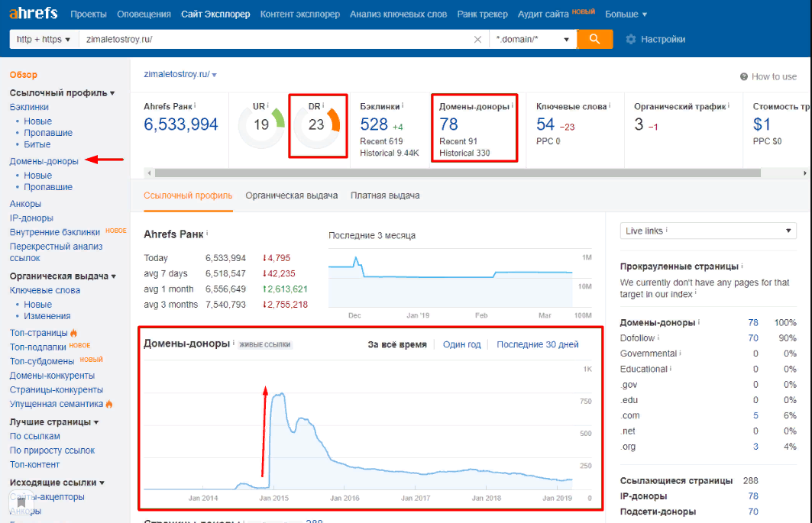Show the chart for Один год
812x523 pixels.
(x=461, y=344)
